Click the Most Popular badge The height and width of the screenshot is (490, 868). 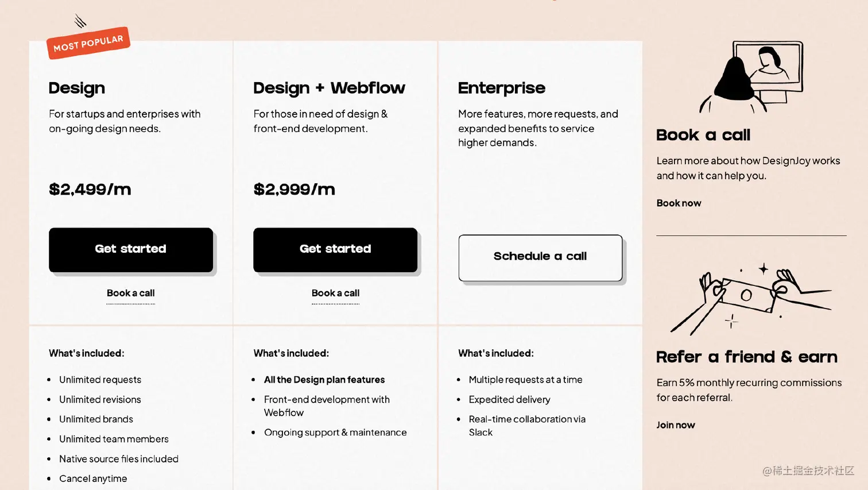pyautogui.click(x=88, y=43)
